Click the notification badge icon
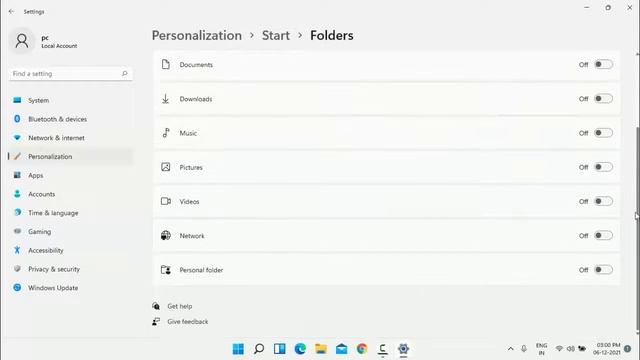The image size is (640, 360). tap(628, 349)
